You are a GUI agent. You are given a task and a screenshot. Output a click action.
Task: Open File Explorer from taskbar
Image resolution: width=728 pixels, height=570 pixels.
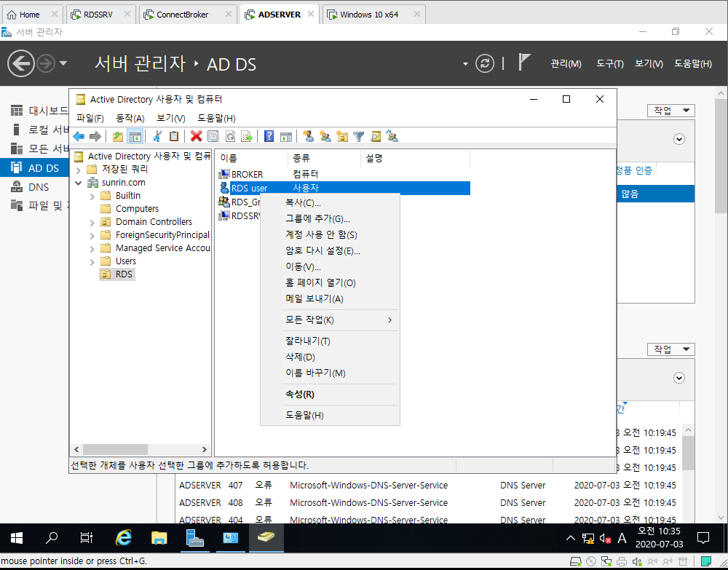coord(159,537)
